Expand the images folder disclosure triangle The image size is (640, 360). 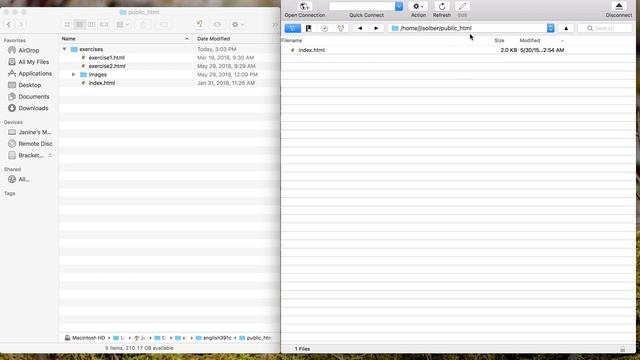click(x=73, y=75)
